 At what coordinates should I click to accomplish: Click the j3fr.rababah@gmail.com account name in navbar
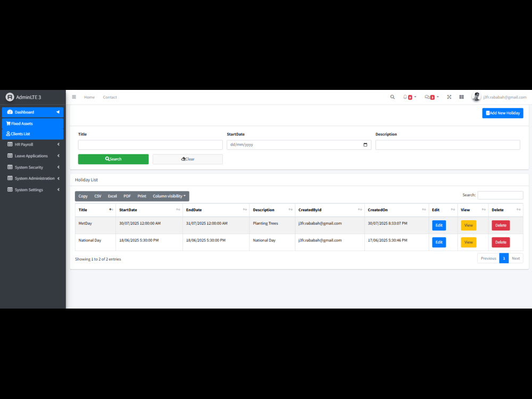505,97
